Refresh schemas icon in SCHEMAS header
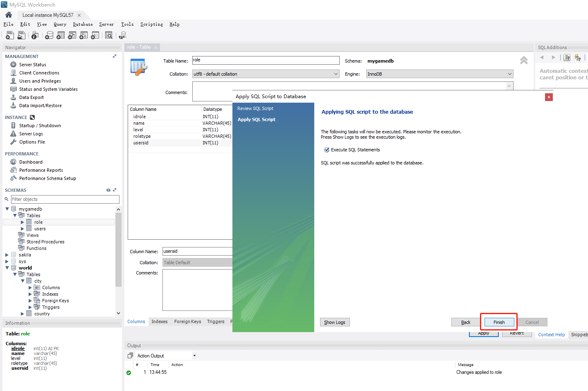The height and width of the screenshot is (391, 588). pos(108,190)
